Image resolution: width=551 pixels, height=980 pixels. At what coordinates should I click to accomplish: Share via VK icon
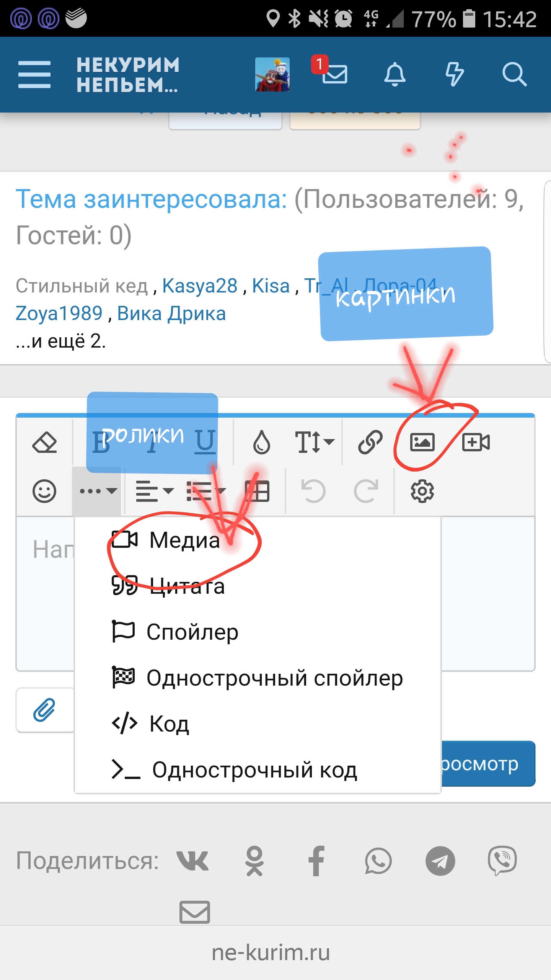coord(193,861)
